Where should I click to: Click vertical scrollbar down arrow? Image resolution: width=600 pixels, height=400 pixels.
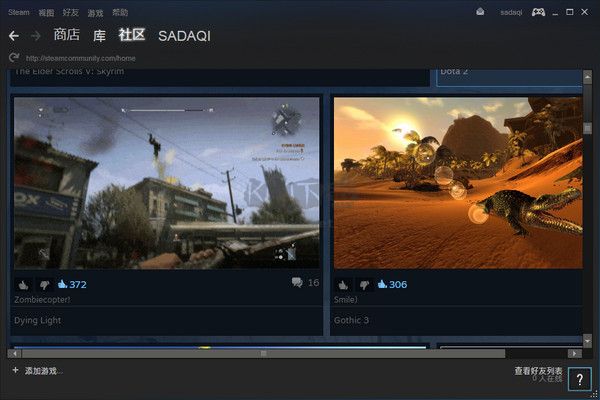[587, 340]
